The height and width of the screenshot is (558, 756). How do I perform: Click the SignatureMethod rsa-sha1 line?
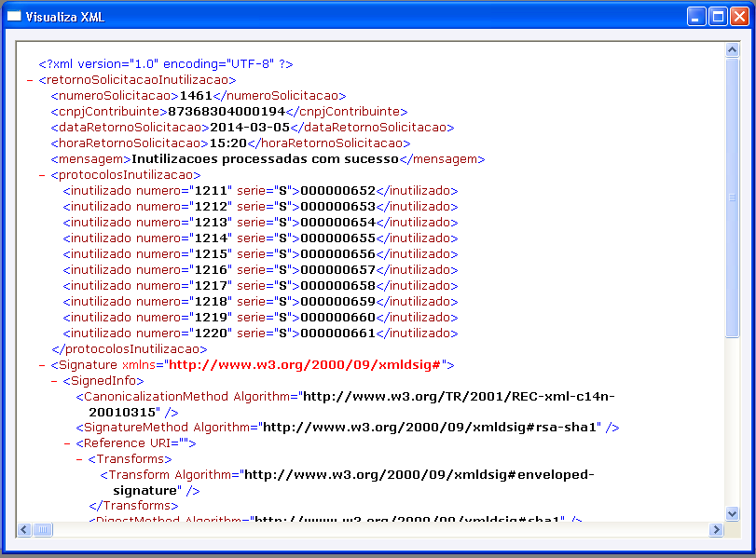(348, 428)
